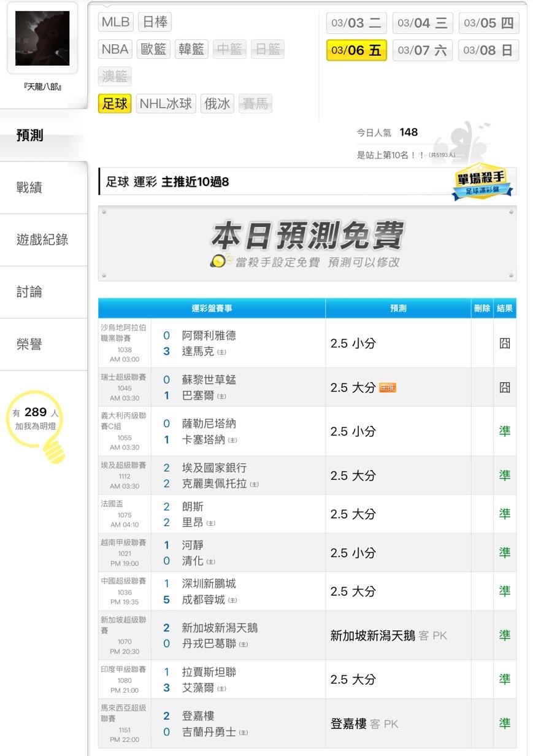Click team name 成都蓉城

[204, 600]
